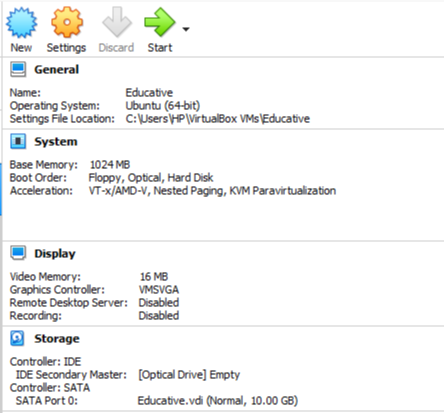Open the Start button dropdown arrow
The width and height of the screenshot is (445, 413).
186,29
